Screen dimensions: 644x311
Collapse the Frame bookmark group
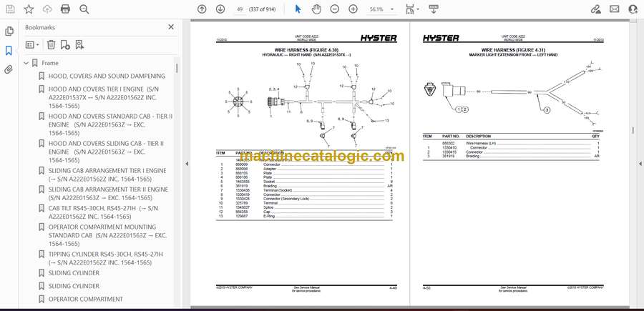coord(26,63)
